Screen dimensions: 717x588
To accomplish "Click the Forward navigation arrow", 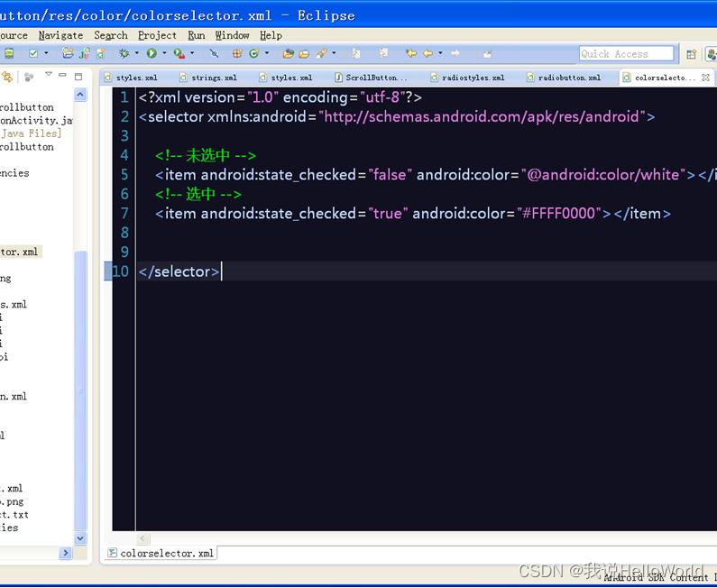I will (x=455, y=53).
